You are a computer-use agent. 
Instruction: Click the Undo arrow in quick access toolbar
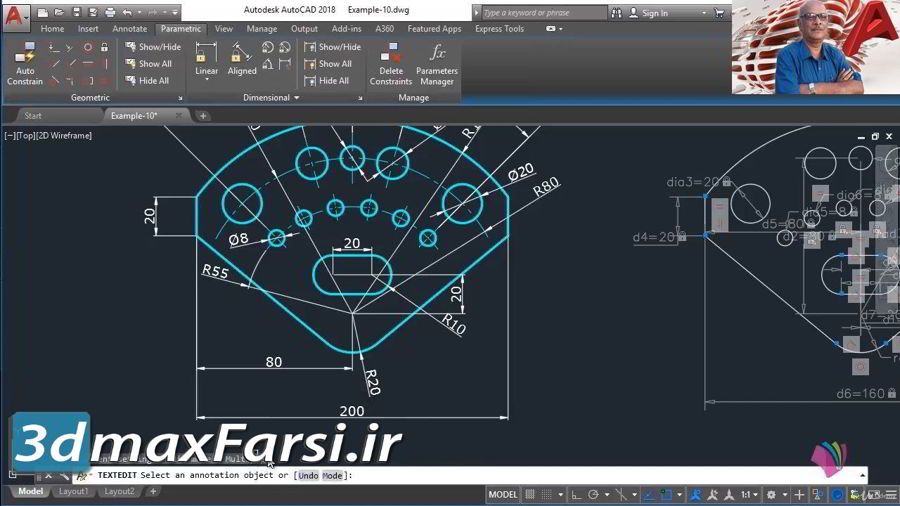[127, 13]
